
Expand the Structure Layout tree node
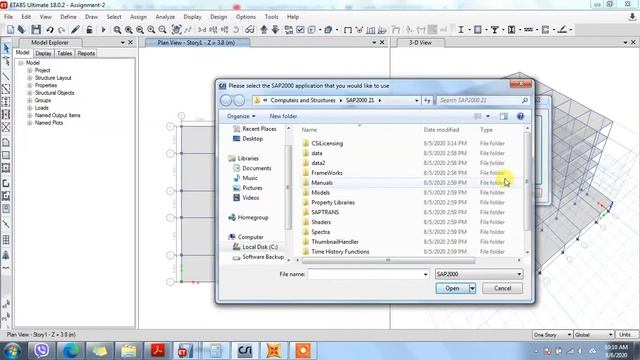point(29,78)
